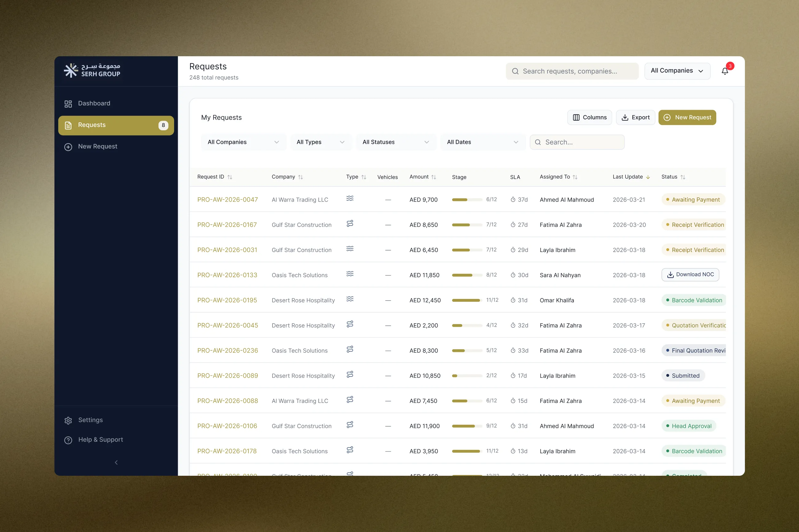Open Settings in the sidebar
This screenshot has width=799, height=532.
(x=116, y=420)
